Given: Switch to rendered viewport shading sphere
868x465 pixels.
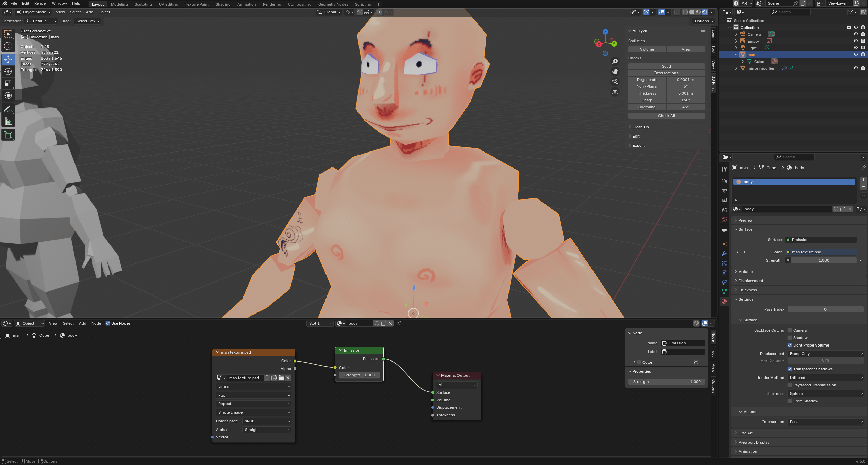Looking at the screenshot, I should point(705,12).
